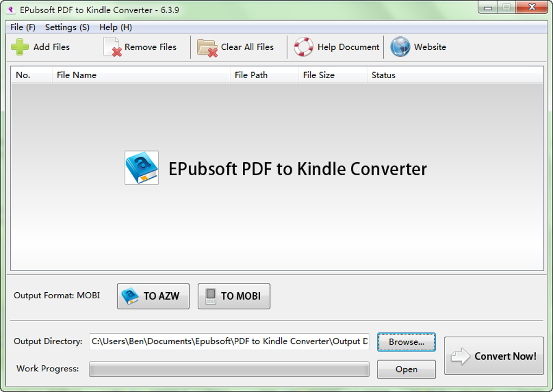Open the Settings menu
This screenshot has width=553, height=392.
(x=67, y=27)
